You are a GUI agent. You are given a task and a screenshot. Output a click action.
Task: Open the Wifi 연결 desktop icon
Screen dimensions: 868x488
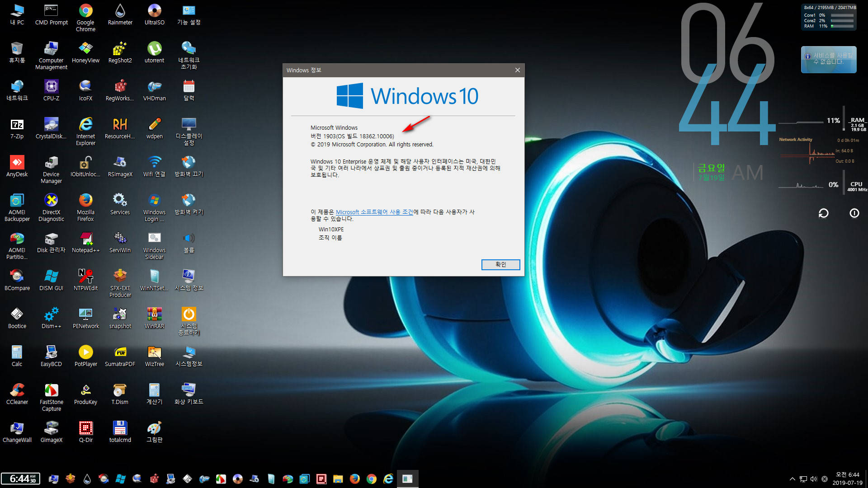[154, 166]
